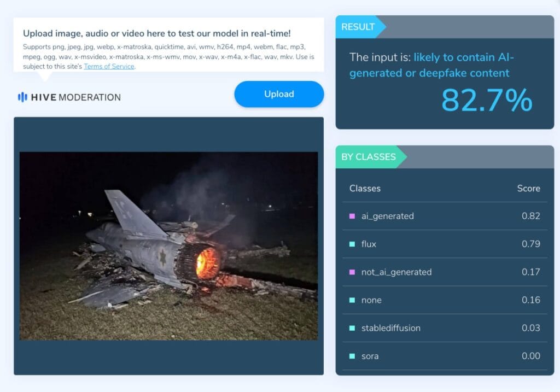
Task: Select the BY CLASSES panel tab
Action: pyautogui.click(x=370, y=157)
